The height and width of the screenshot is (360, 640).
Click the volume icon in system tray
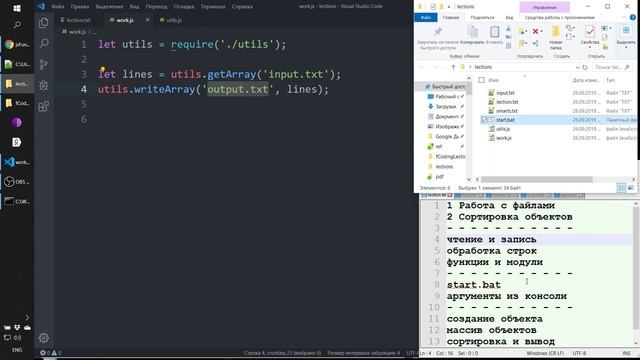click(17, 338)
